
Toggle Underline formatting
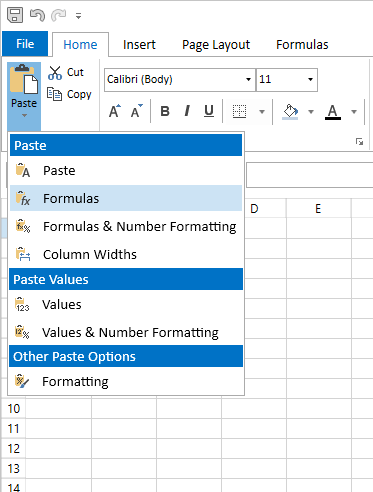(x=209, y=111)
